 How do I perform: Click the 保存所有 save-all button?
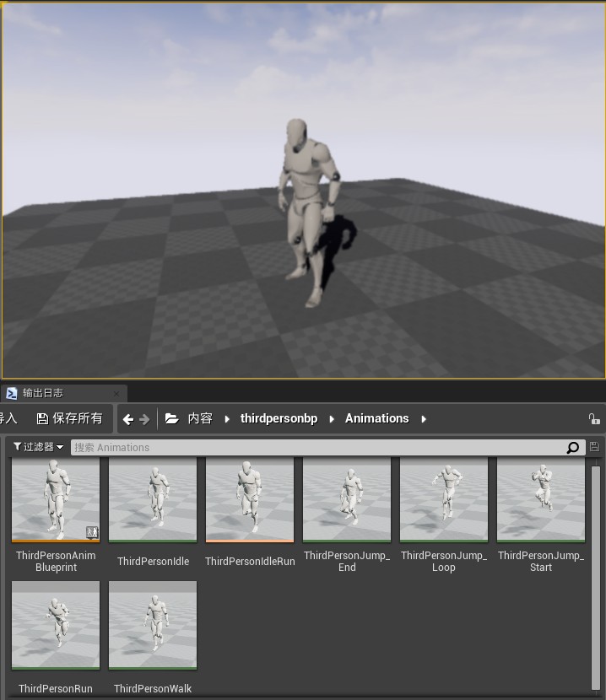click(x=69, y=418)
